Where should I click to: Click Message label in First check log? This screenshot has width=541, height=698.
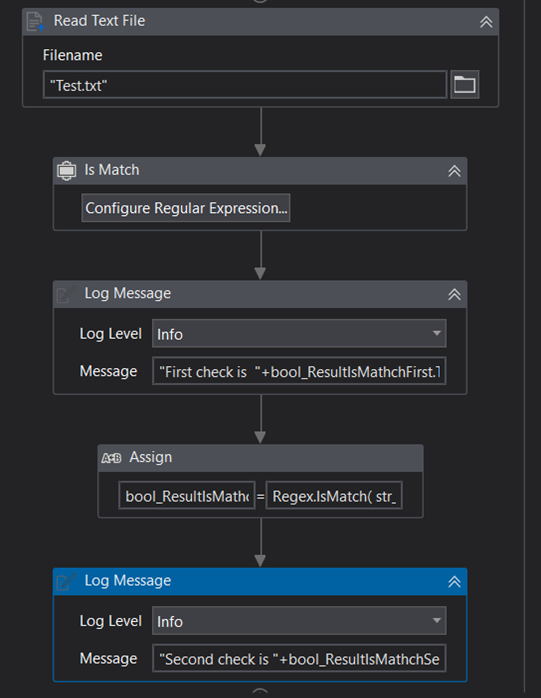click(x=108, y=371)
